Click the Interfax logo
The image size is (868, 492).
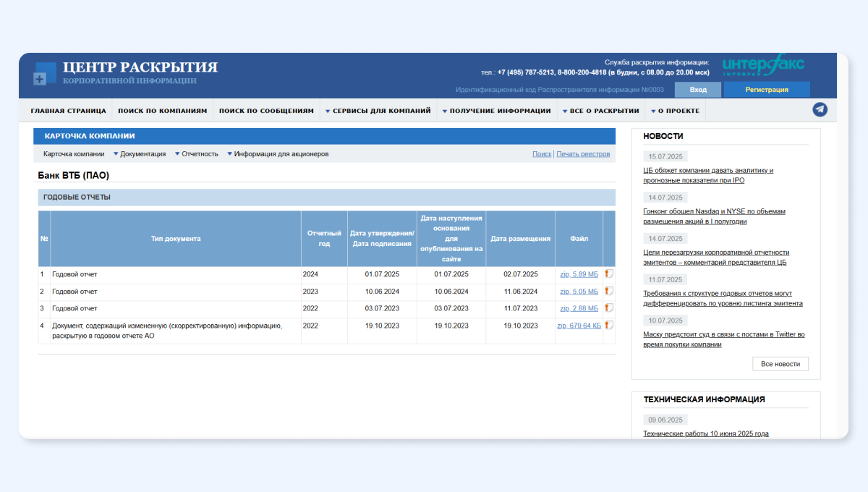[x=763, y=65]
